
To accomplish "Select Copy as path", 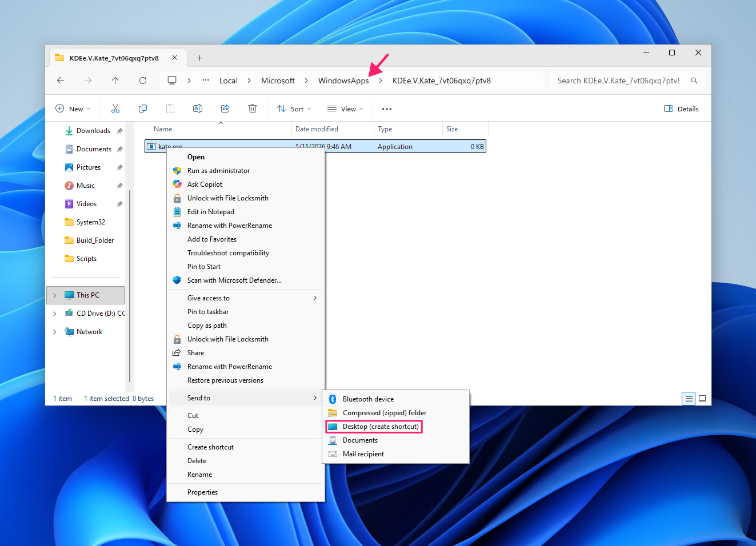I will click(x=246, y=326).
